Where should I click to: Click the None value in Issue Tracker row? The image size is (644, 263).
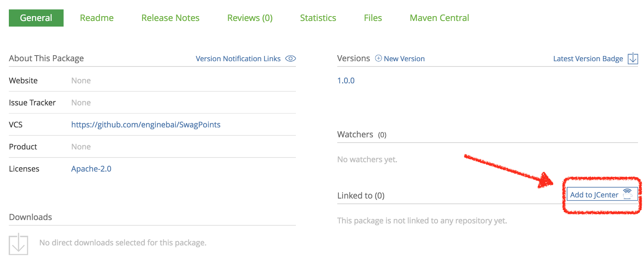[81, 103]
